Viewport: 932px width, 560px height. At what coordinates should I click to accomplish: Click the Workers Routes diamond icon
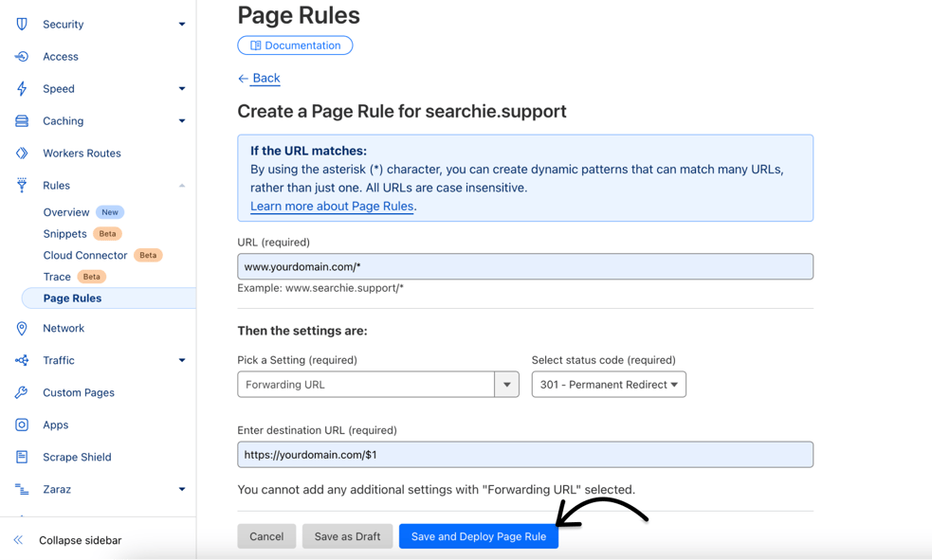(21, 153)
